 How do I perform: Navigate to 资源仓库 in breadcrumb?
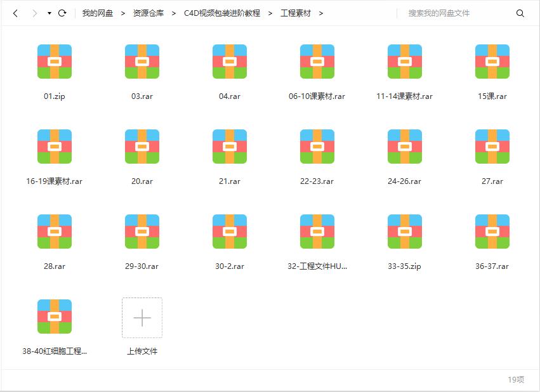point(148,13)
